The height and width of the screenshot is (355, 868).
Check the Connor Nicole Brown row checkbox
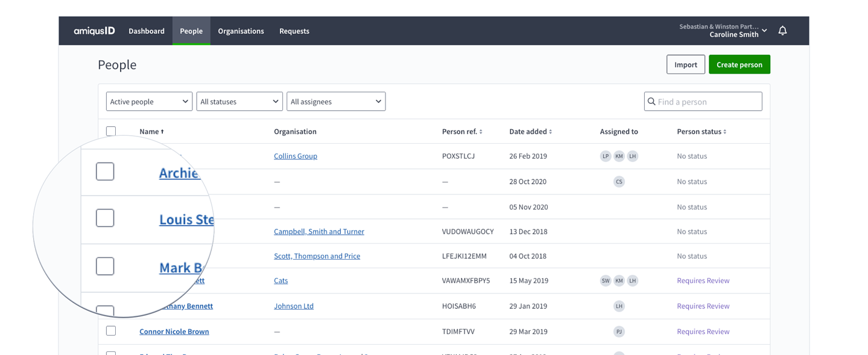click(111, 331)
